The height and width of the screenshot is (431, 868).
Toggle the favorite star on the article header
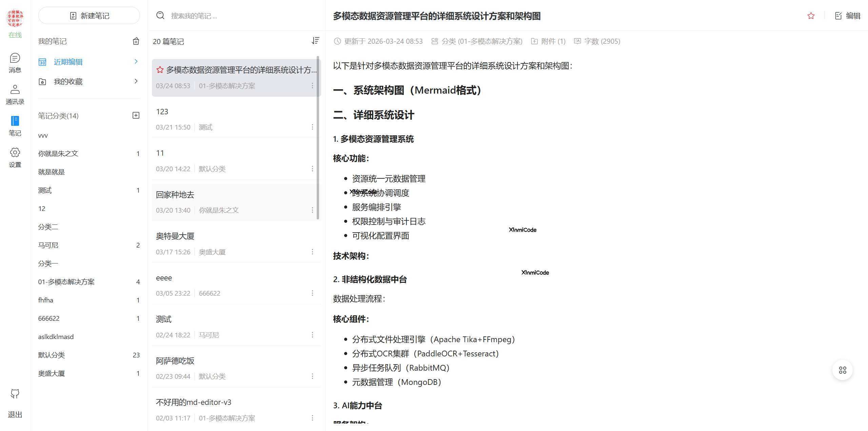[x=811, y=16]
